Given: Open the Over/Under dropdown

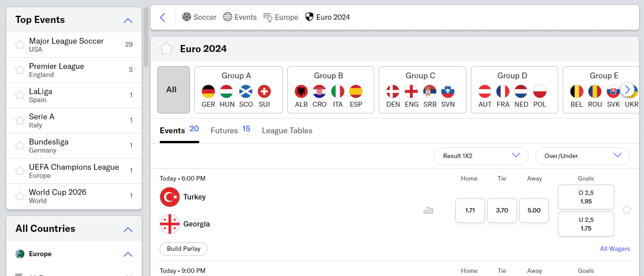Looking at the screenshot, I should tap(582, 156).
